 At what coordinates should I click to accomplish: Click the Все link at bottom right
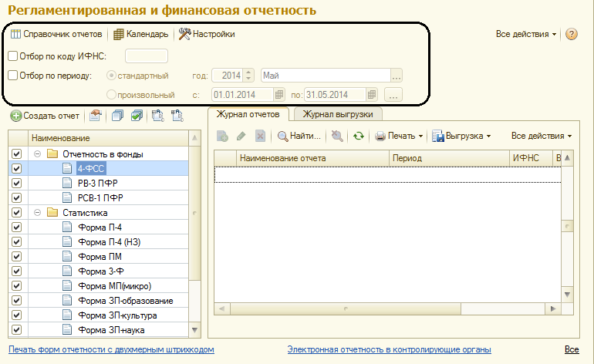(x=572, y=349)
